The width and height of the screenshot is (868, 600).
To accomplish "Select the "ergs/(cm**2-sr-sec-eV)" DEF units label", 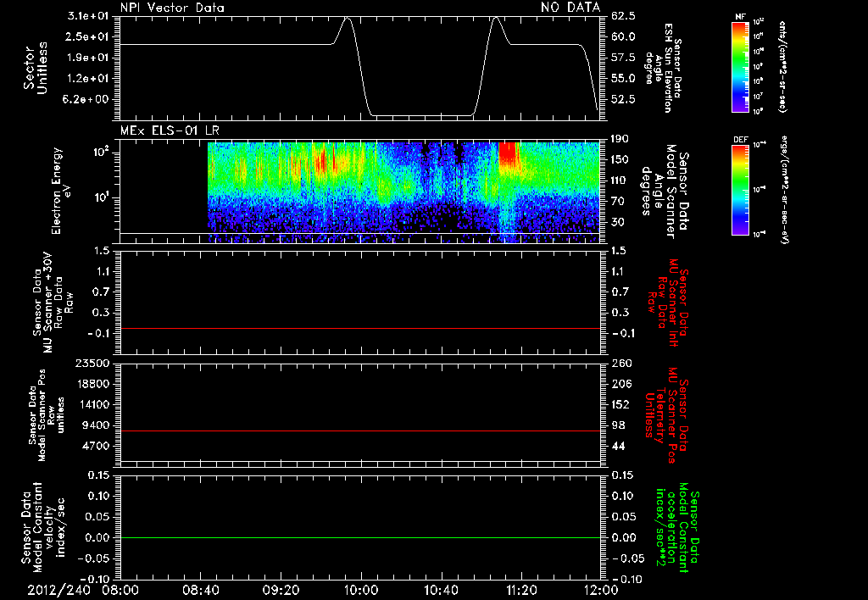I will pos(785,190).
